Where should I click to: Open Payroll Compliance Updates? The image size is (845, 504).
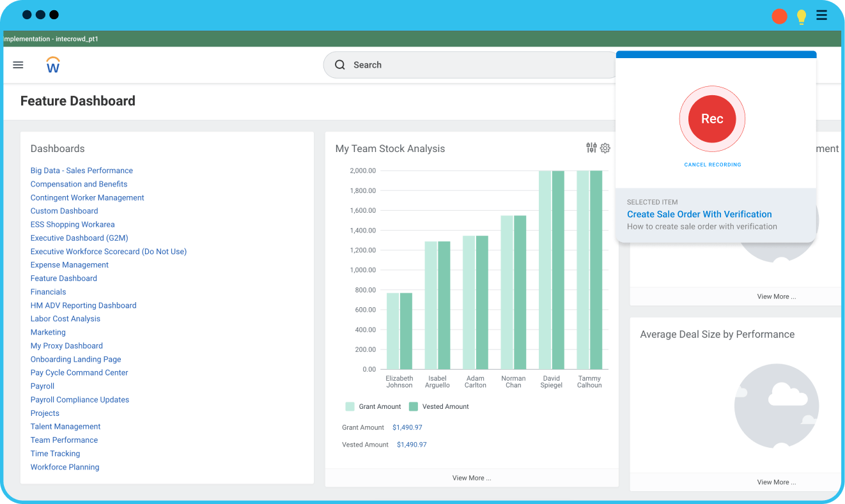click(x=80, y=399)
